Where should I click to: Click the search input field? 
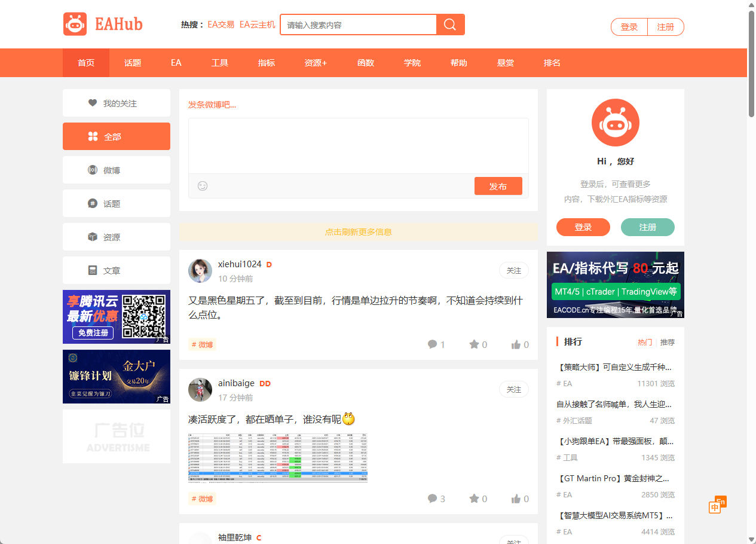tap(359, 25)
